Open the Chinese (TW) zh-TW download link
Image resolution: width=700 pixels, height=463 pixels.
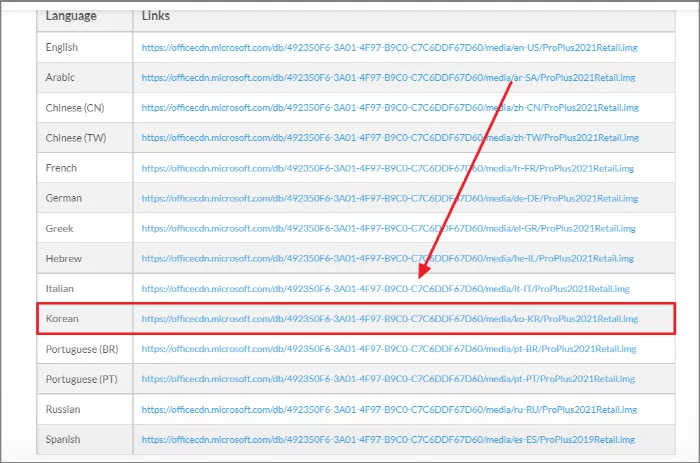[x=390, y=138]
